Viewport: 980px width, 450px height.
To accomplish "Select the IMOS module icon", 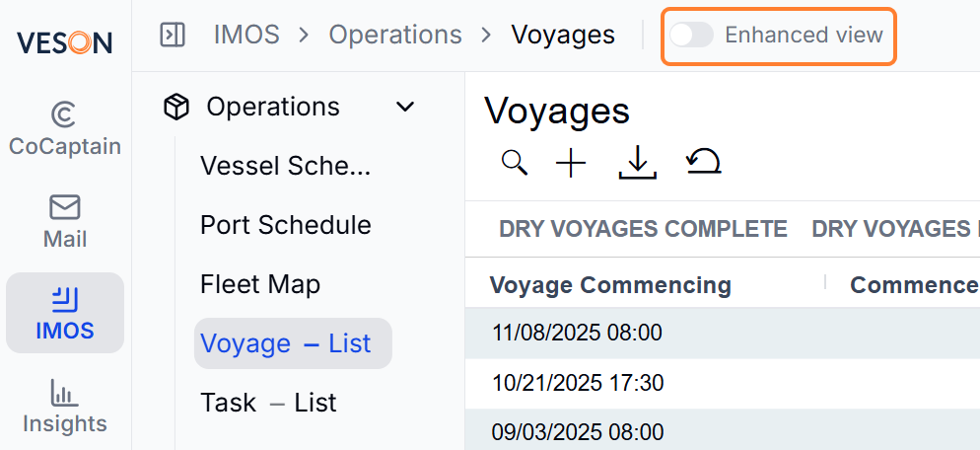I will pyautogui.click(x=65, y=300).
